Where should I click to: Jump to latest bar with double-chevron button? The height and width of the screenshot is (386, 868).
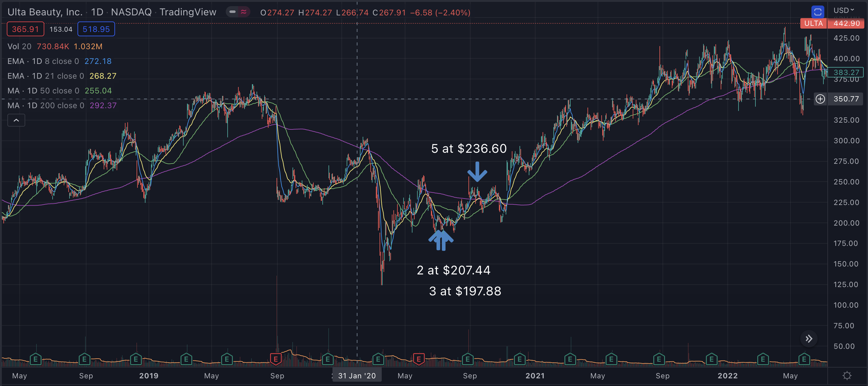[809, 339]
